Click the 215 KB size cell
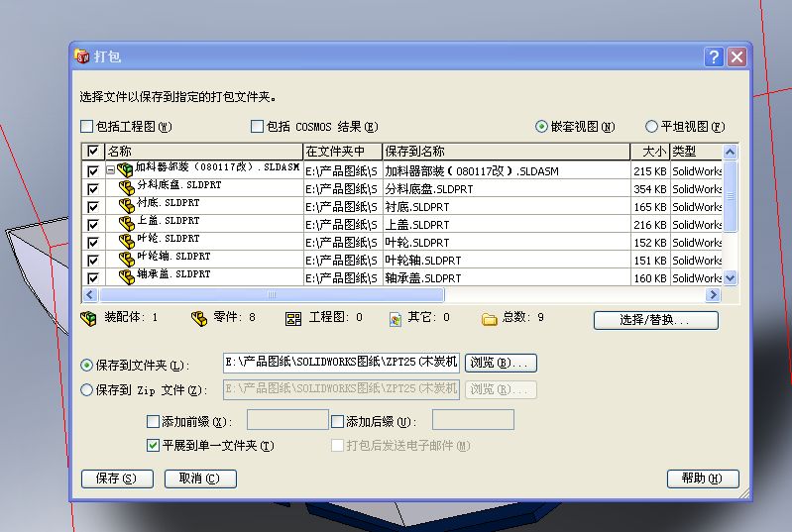This screenshot has width=792, height=532. [650, 171]
